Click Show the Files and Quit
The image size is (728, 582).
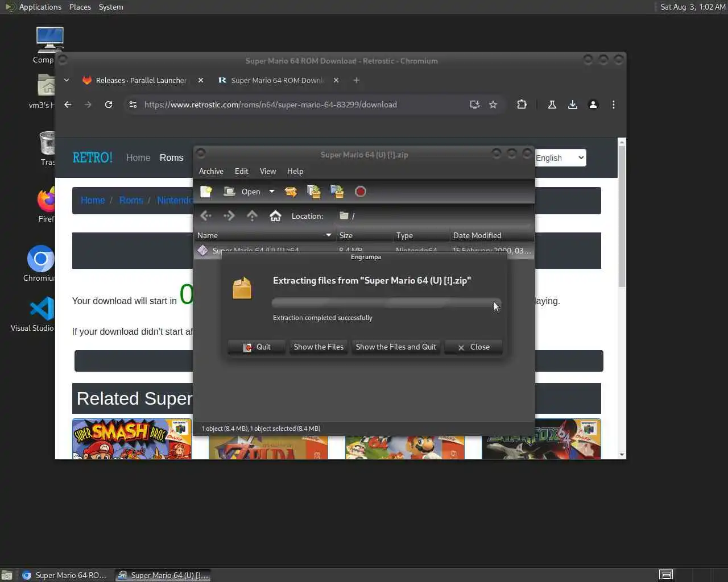tap(396, 347)
